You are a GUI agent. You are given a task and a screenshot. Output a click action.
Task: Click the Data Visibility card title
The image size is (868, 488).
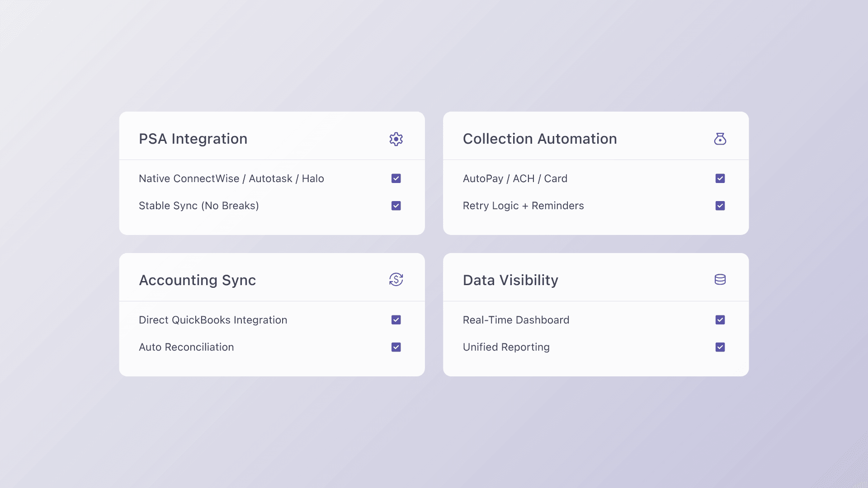click(510, 280)
